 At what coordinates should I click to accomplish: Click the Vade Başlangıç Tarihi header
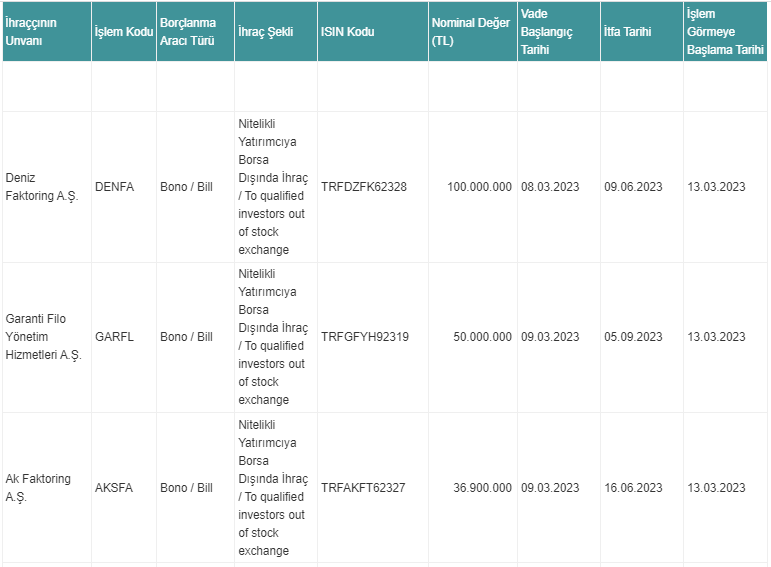(x=547, y=32)
